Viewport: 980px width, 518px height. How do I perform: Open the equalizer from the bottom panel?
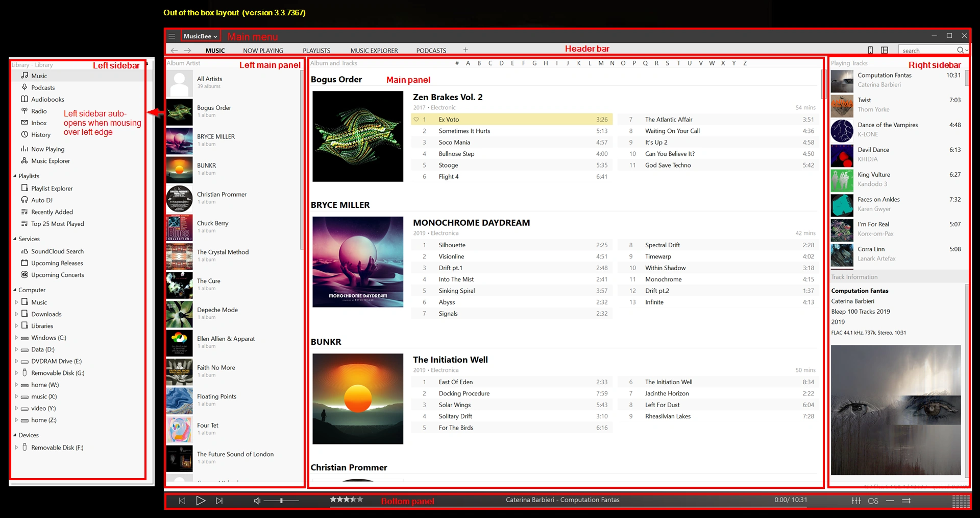(856, 500)
